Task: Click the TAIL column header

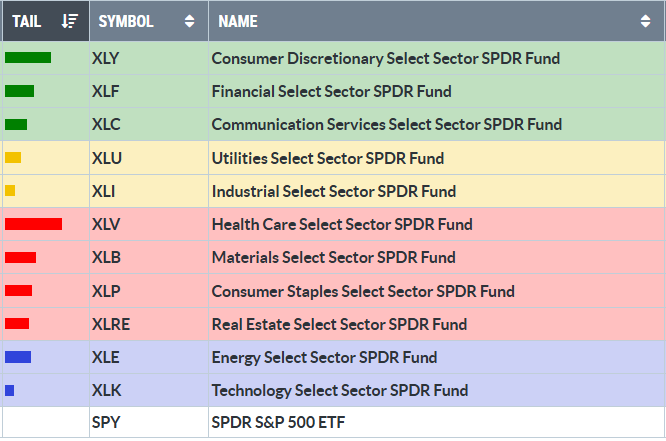Action: [27, 21]
